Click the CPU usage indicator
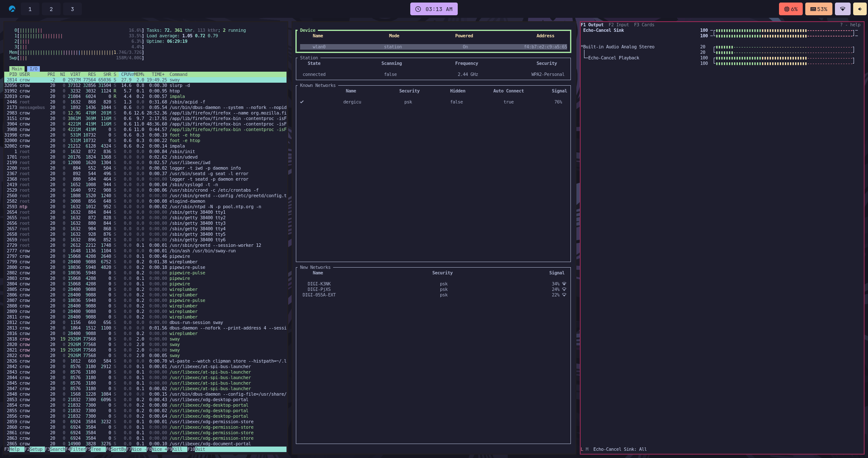868x458 pixels. pos(790,9)
